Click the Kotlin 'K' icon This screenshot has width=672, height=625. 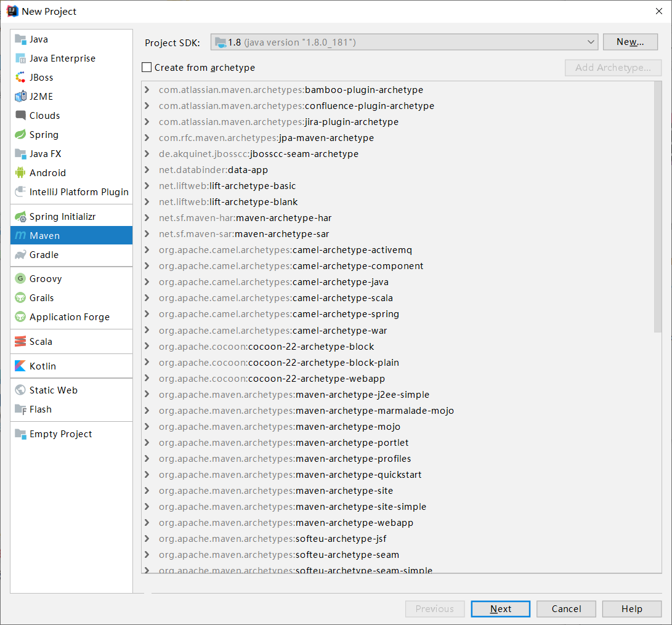pos(20,366)
